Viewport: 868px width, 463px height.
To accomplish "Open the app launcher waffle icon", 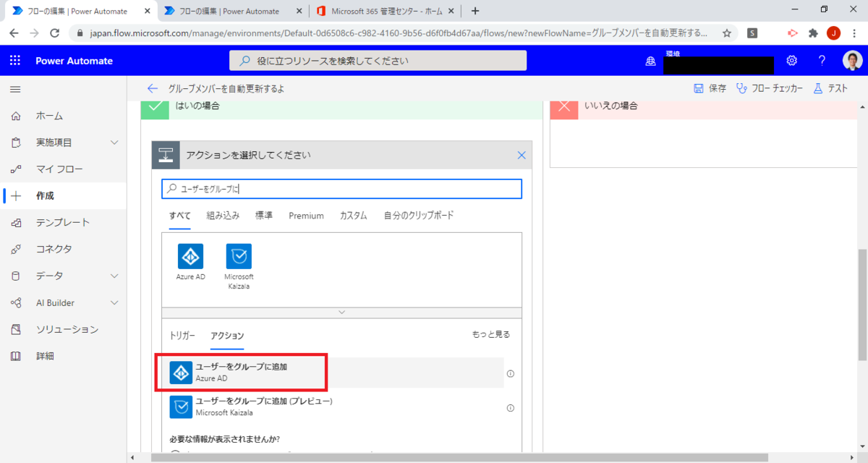I will coord(15,61).
